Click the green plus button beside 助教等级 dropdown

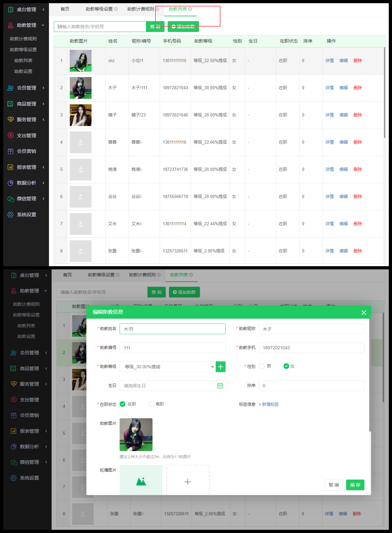[x=220, y=367]
